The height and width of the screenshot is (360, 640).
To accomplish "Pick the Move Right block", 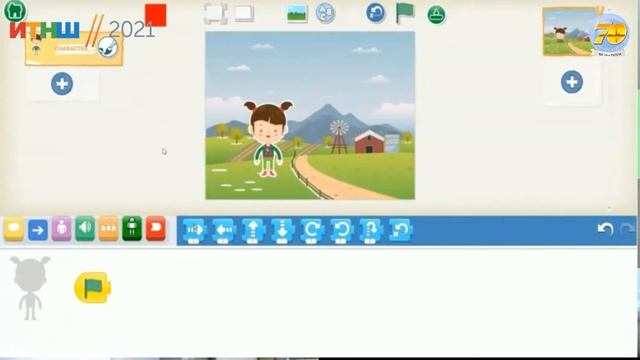I will [x=194, y=231].
